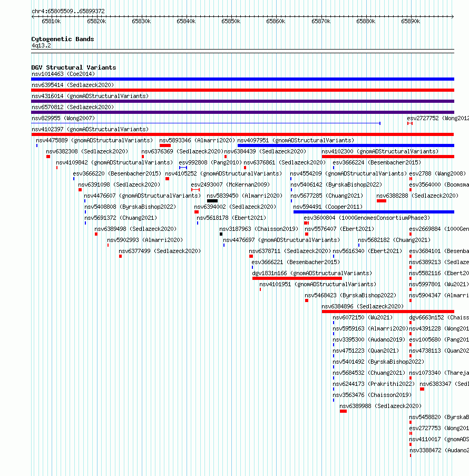The image size is (469, 476).
Task: Click nsv829955 (Wong2007) variant label
Action: 63,119
